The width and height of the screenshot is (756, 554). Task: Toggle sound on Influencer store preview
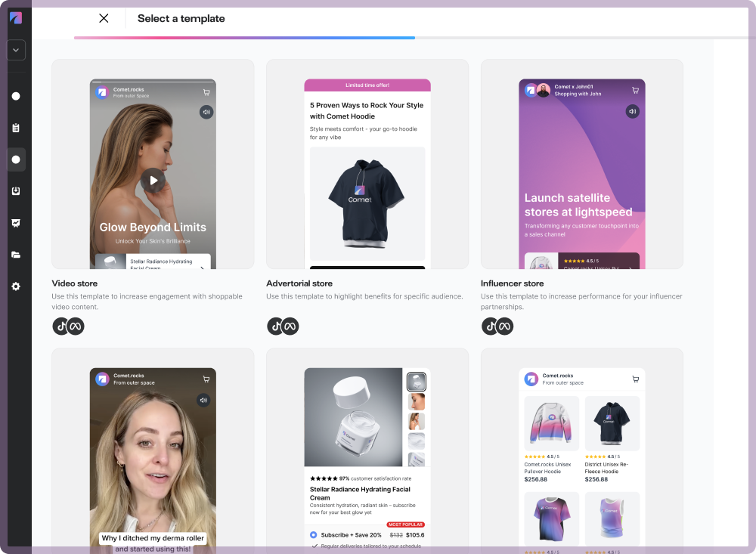[x=633, y=112]
